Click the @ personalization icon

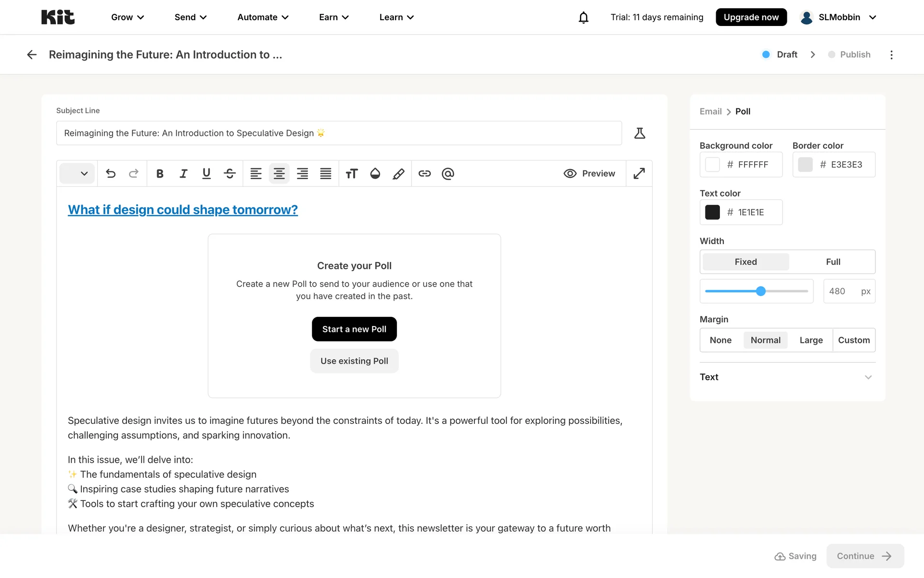448,173
